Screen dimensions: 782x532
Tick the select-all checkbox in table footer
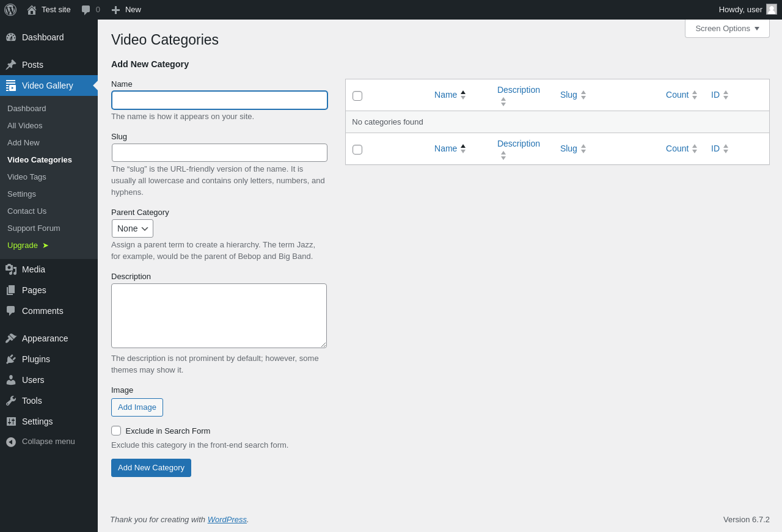[357, 150]
